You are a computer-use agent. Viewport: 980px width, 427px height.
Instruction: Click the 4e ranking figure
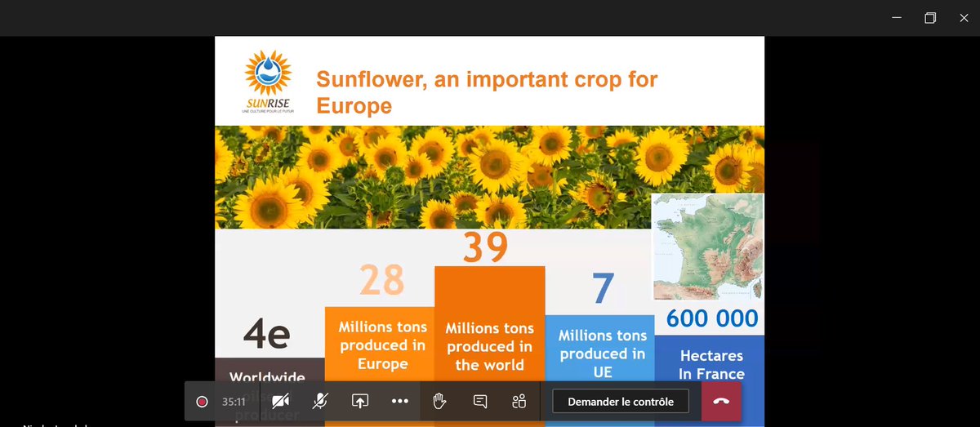click(266, 335)
